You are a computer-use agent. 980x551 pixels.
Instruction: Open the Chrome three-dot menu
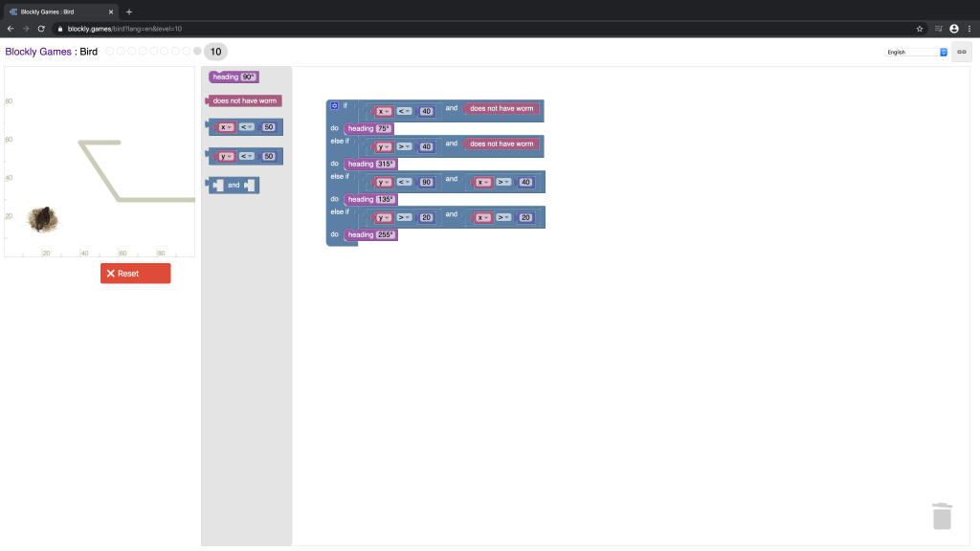(x=969, y=29)
